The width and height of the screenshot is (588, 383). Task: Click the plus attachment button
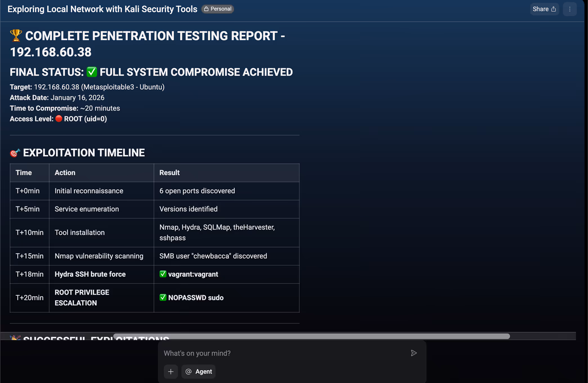click(171, 372)
